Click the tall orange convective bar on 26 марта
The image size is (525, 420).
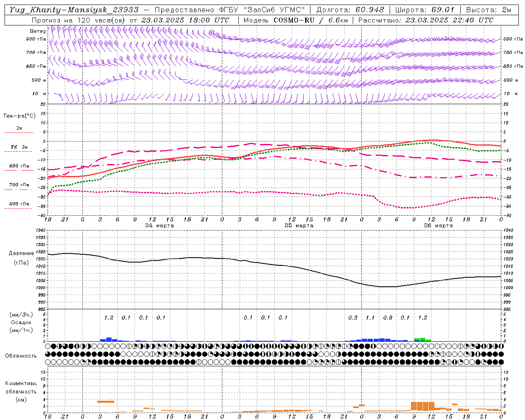pyautogui.click(x=422, y=406)
